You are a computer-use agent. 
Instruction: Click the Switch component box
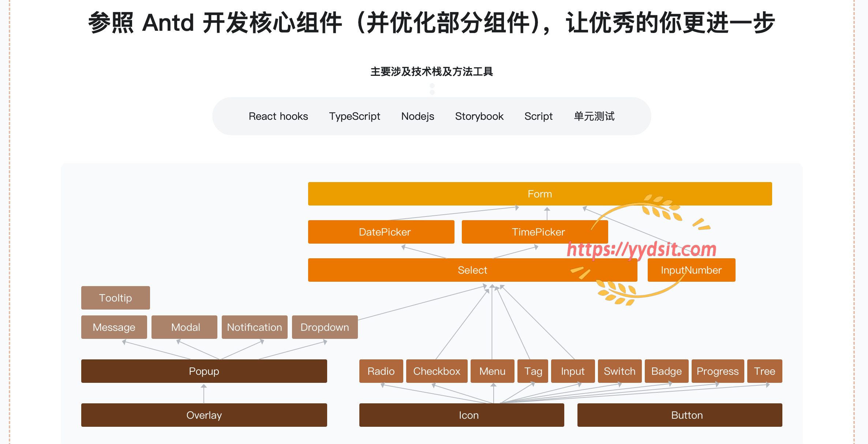620,371
